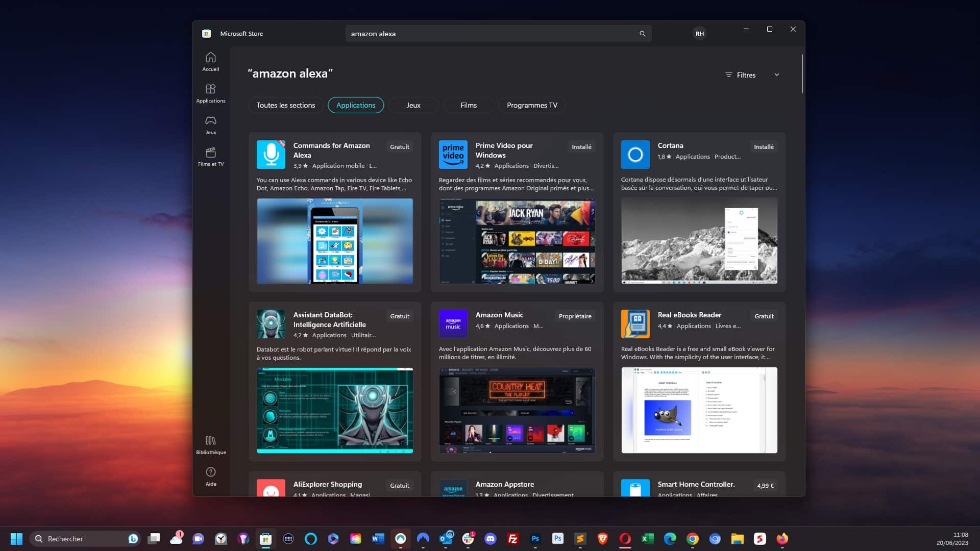The image size is (980, 551).
Task: Click the Microsoft Store logo icon
Action: [206, 34]
